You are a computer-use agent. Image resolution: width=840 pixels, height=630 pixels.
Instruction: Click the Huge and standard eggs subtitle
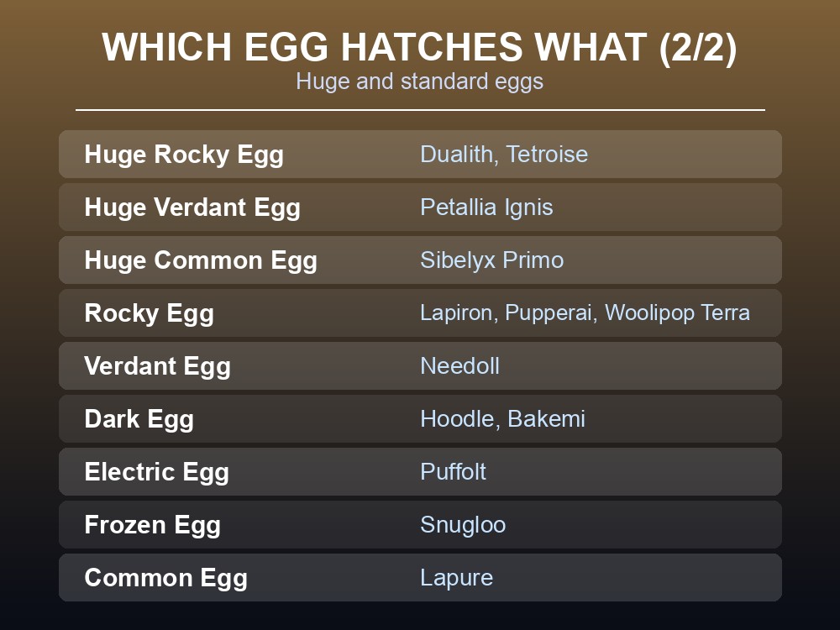tap(419, 81)
